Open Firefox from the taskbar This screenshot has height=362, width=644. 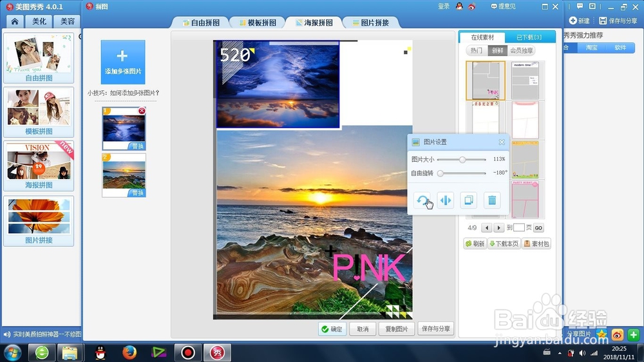129,352
